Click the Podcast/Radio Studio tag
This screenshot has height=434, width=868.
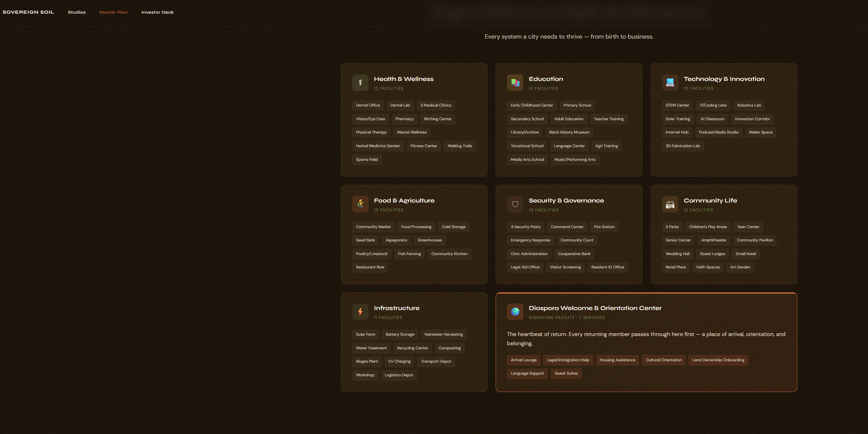[718, 132]
